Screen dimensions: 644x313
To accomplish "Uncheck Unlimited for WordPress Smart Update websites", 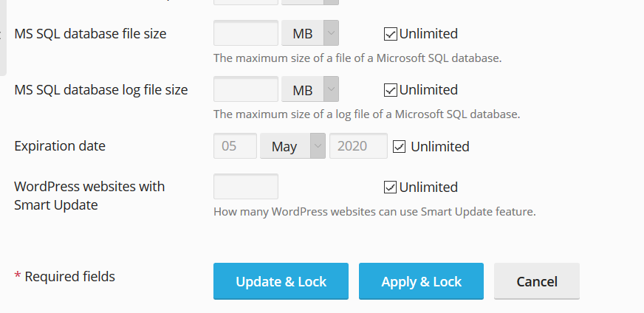I will (390, 188).
